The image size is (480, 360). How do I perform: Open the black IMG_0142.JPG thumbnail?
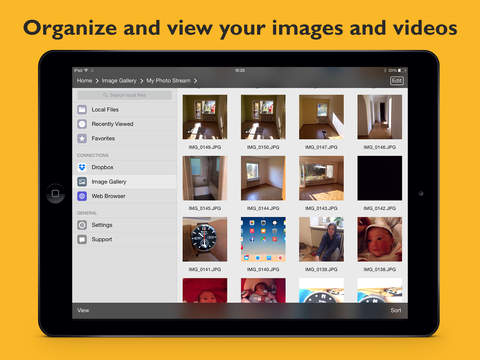click(380, 178)
